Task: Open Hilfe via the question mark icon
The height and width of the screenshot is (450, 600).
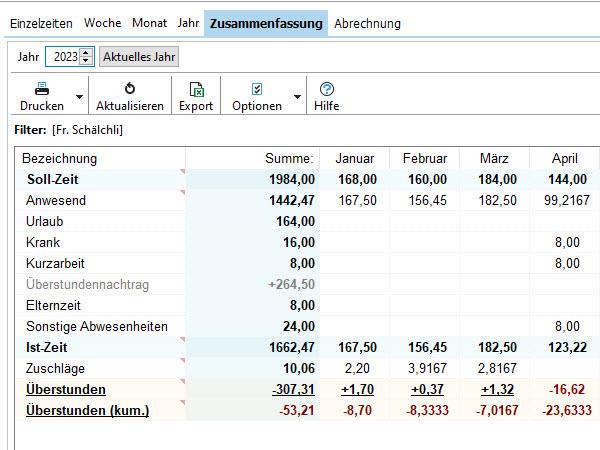Action: [327, 89]
